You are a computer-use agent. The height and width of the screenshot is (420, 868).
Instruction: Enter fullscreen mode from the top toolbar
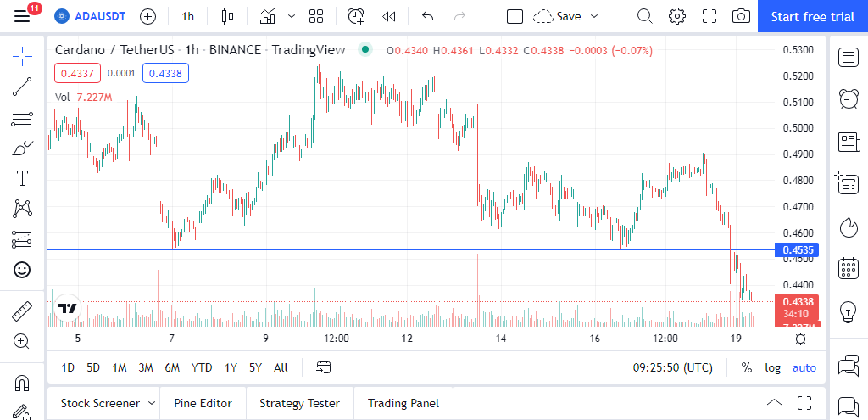click(x=709, y=17)
